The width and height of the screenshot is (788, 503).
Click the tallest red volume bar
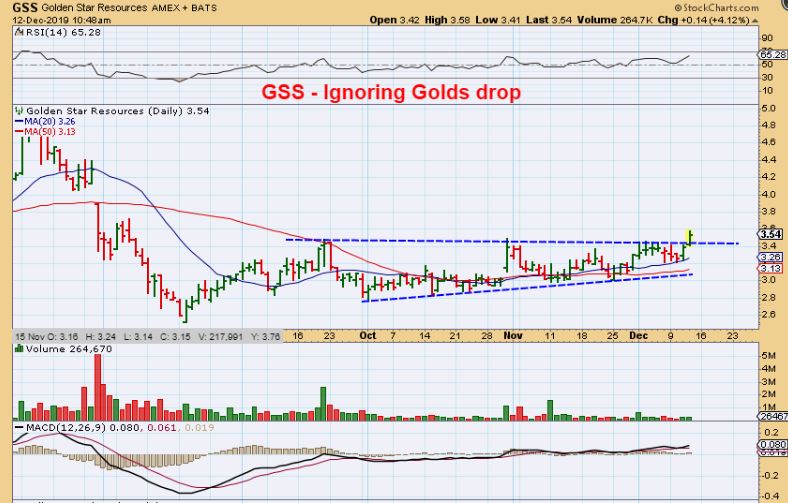click(x=97, y=387)
